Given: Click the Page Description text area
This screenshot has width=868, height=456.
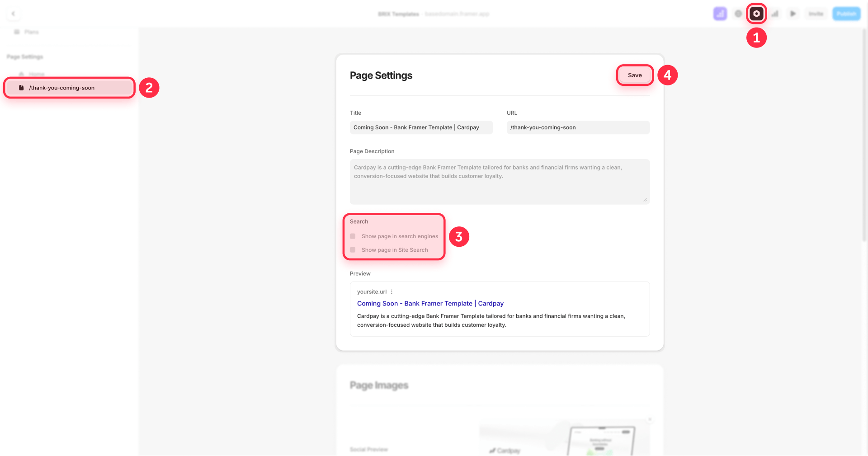Looking at the screenshot, I should coord(500,182).
